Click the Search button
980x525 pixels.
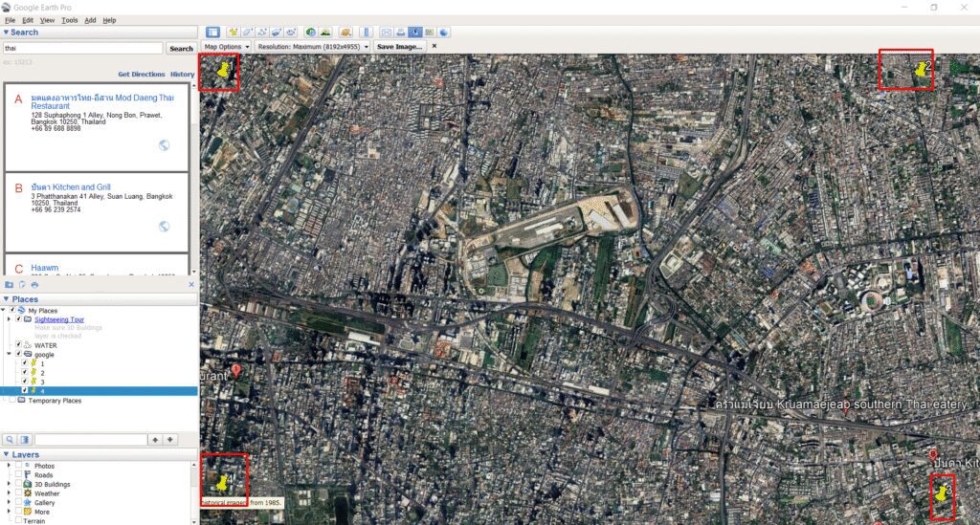click(x=181, y=48)
